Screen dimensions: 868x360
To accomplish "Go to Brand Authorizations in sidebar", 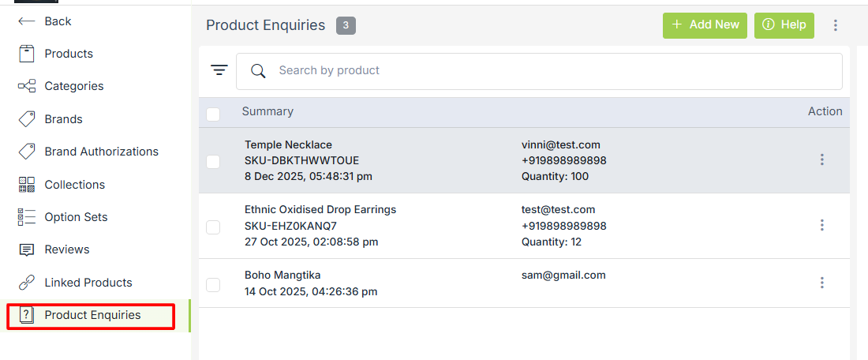I will pos(101,152).
